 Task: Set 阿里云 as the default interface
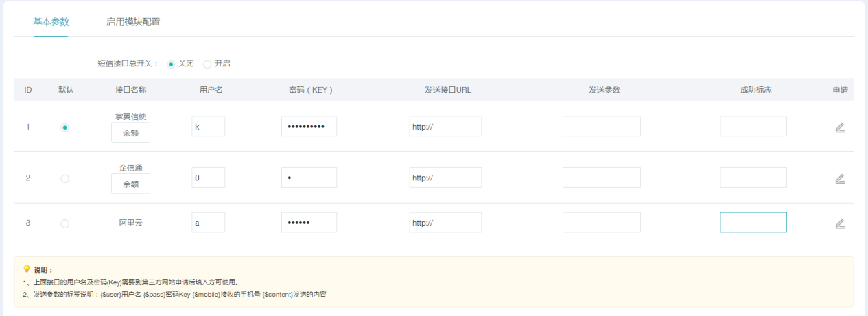point(65,223)
